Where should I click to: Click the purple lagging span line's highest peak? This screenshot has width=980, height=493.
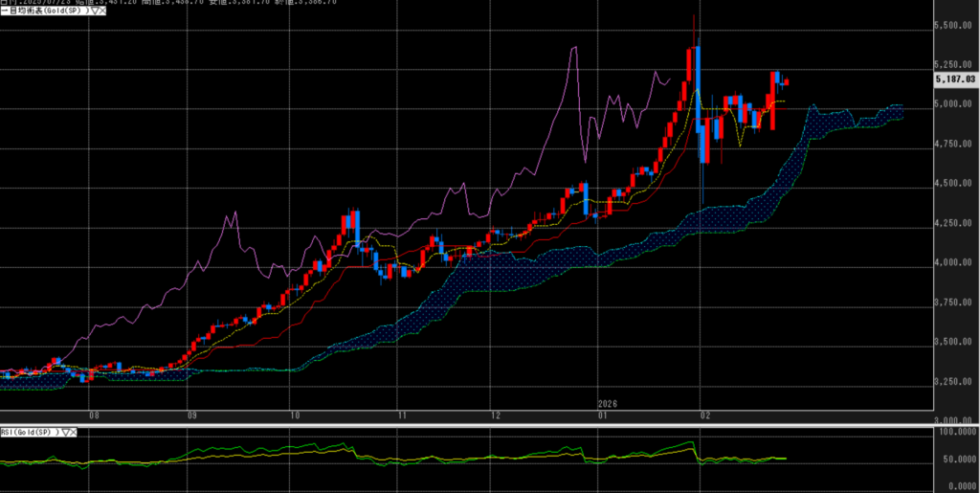point(574,47)
